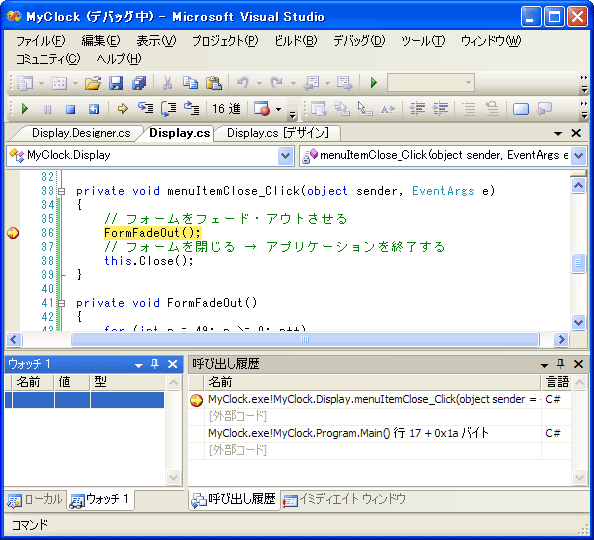Open the ヘルプ(H) menu
594x540 pixels.
(119, 59)
